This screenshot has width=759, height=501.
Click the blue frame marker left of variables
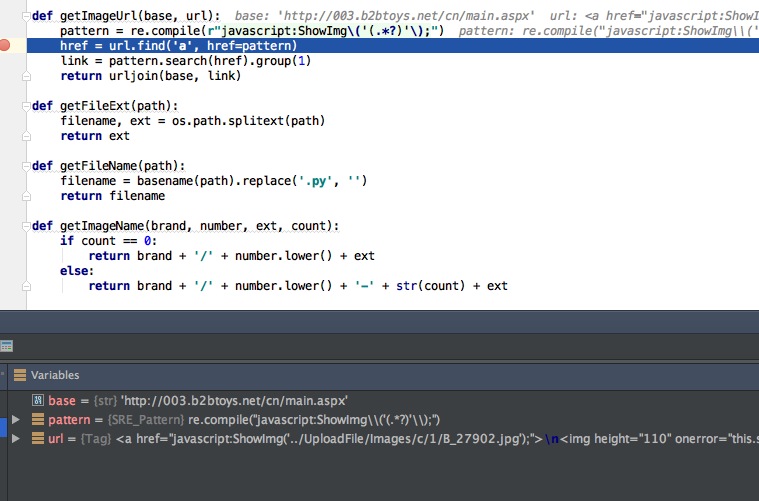[x=3, y=428]
